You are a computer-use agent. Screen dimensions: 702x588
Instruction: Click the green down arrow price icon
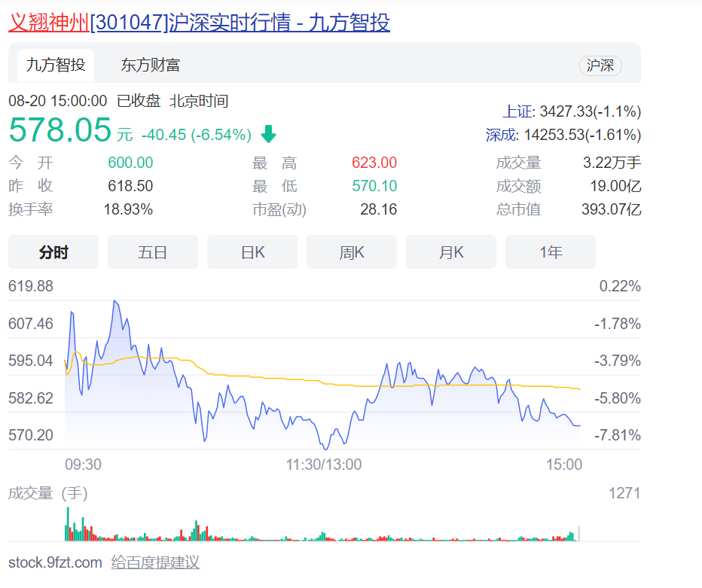[x=269, y=135]
